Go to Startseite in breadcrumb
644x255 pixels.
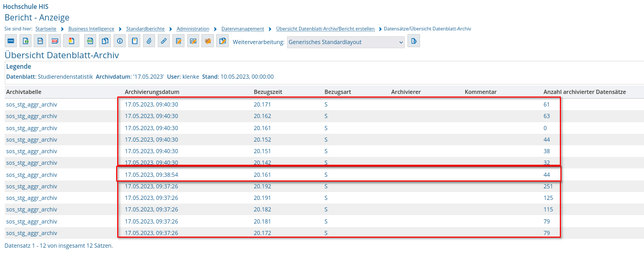tap(46, 28)
